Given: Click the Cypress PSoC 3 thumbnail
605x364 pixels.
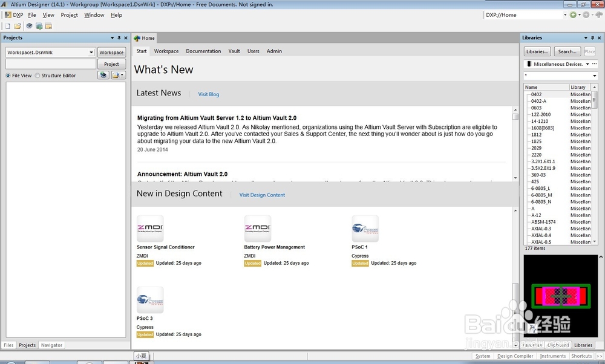Looking at the screenshot, I should [150, 300].
